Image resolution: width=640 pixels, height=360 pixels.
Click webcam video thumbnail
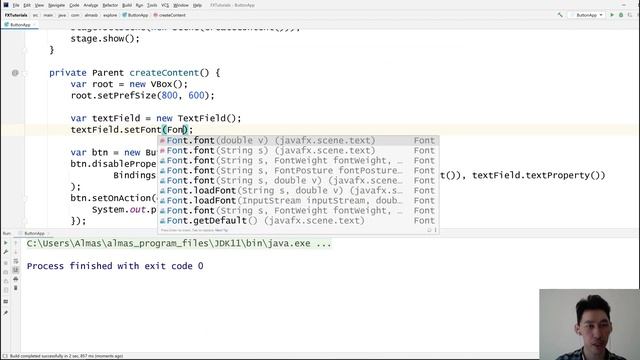[589, 324]
